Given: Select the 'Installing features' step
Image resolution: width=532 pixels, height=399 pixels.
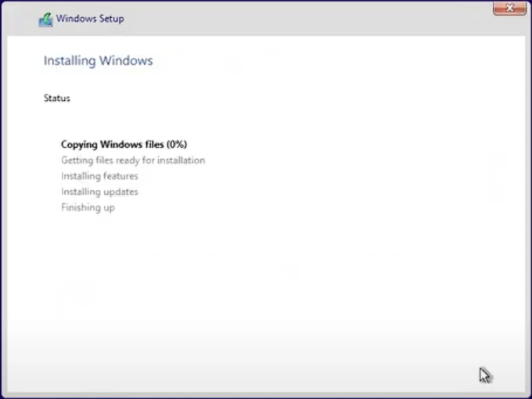Looking at the screenshot, I should 99,176.
